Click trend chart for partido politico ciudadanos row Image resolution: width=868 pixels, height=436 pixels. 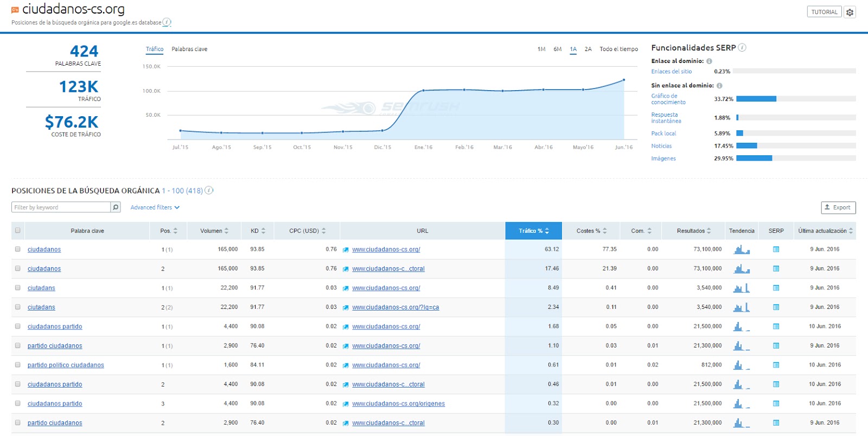[742, 365]
